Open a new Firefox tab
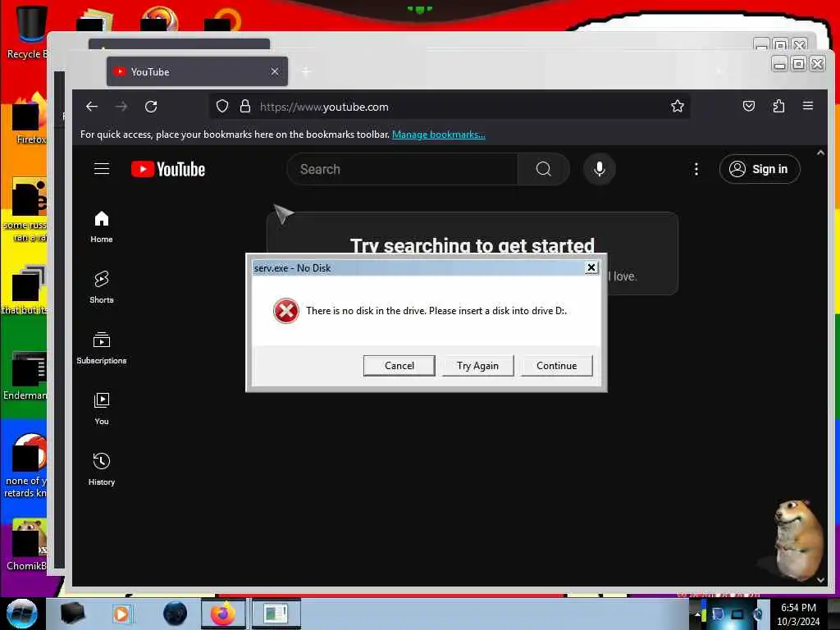840x630 pixels. (x=306, y=71)
